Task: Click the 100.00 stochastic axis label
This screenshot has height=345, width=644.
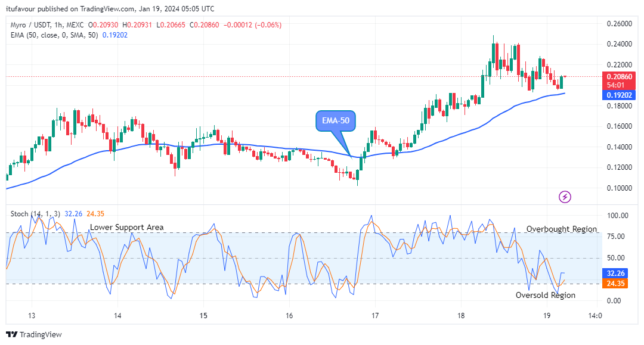Action: (617, 215)
